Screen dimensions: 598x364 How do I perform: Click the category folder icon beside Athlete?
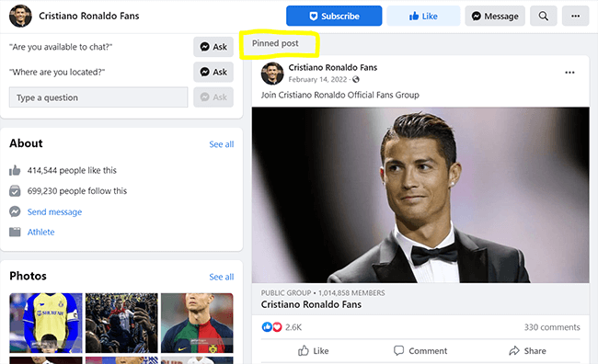(15, 233)
